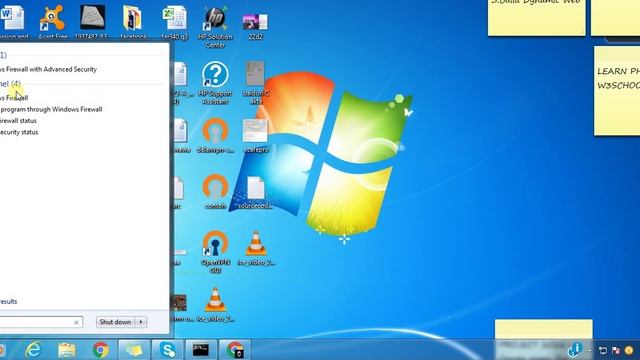Click the Shut down button
The height and width of the screenshot is (360, 640).
(x=116, y=322)
